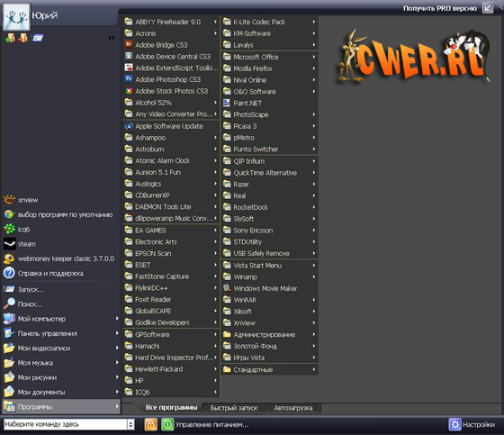Select the Все программы tab
Viewport: 504px width, 435px height.
pyautogui.click(x=171, y=408)
